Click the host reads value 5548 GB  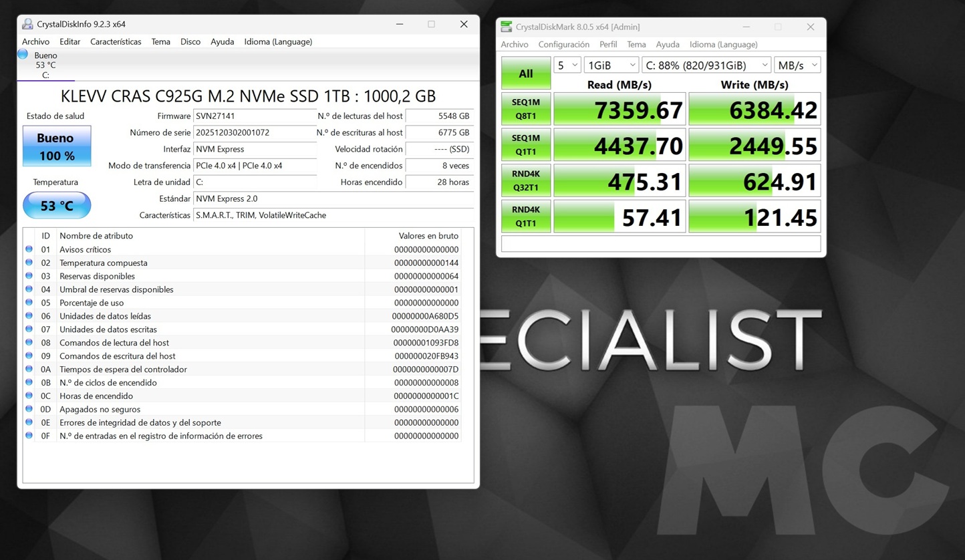(440, 116)
